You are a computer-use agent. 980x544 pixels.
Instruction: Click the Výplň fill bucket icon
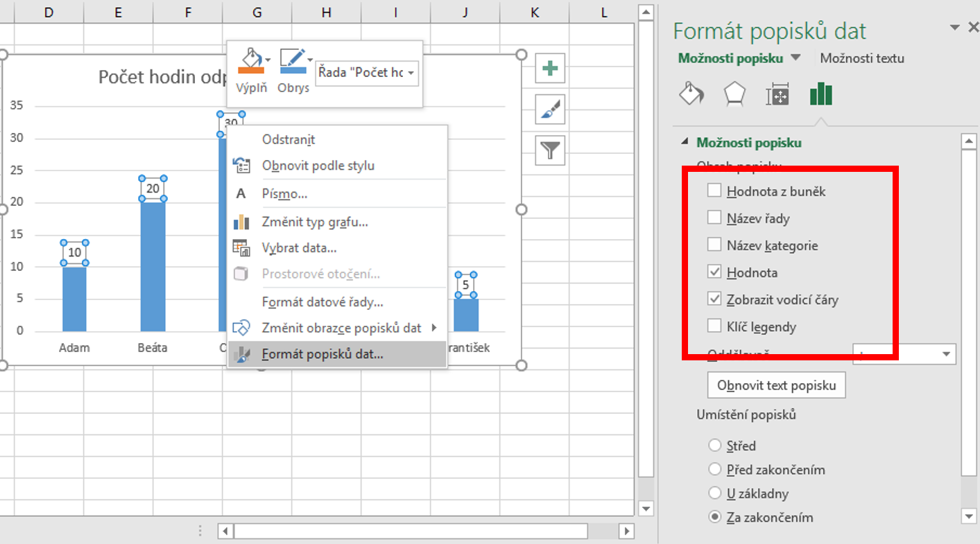[250, 60]
